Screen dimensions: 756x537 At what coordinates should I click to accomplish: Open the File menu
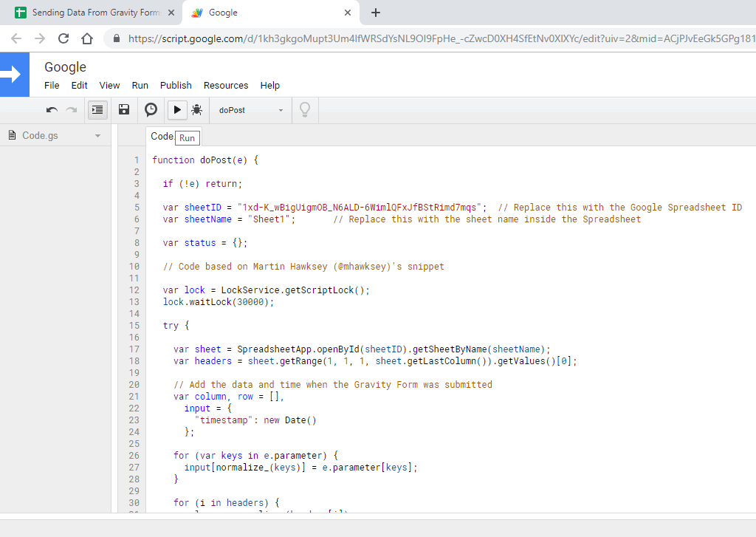tap(52, 86)
